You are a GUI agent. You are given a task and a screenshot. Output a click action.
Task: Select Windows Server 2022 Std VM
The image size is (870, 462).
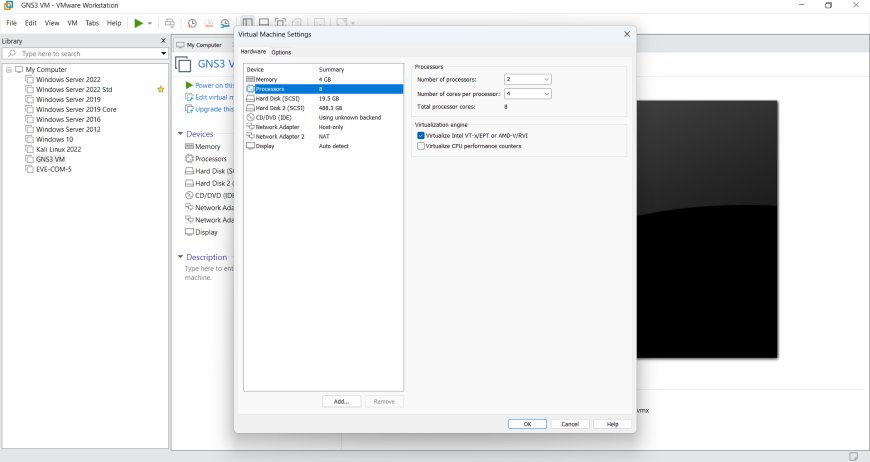(74, 89)
